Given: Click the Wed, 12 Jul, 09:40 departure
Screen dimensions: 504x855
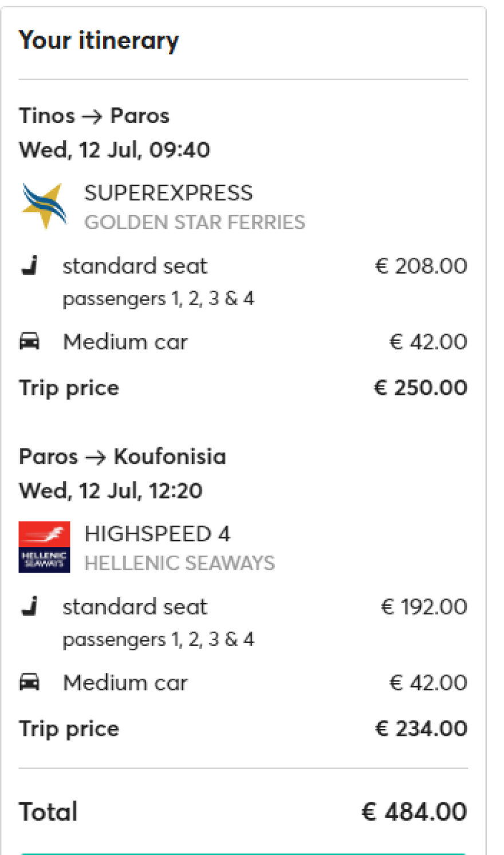Looking at the screenshot, I should pyautogui.click(x=115, y=150).
